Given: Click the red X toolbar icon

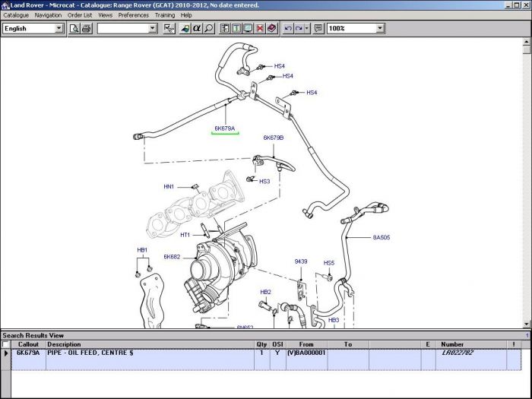Looking at the screenshot, I should (x=260, y=29).
